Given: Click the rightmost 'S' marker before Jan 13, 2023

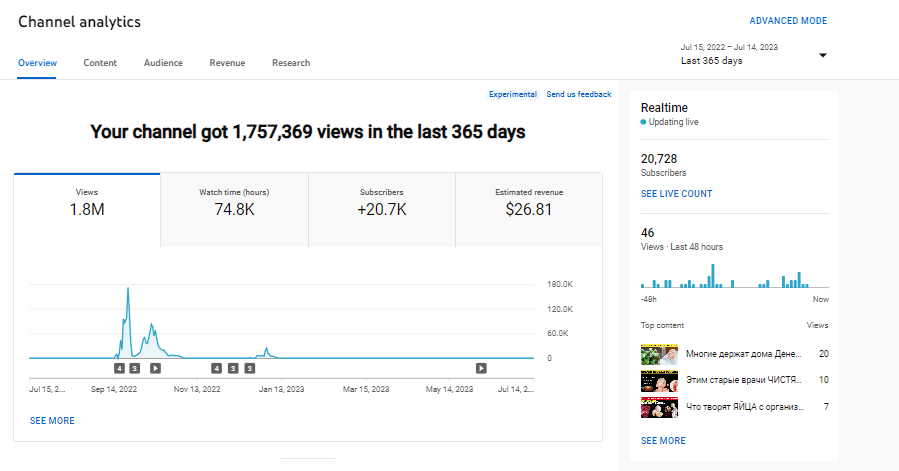Looking at the screenshot, I should (249, 368).
